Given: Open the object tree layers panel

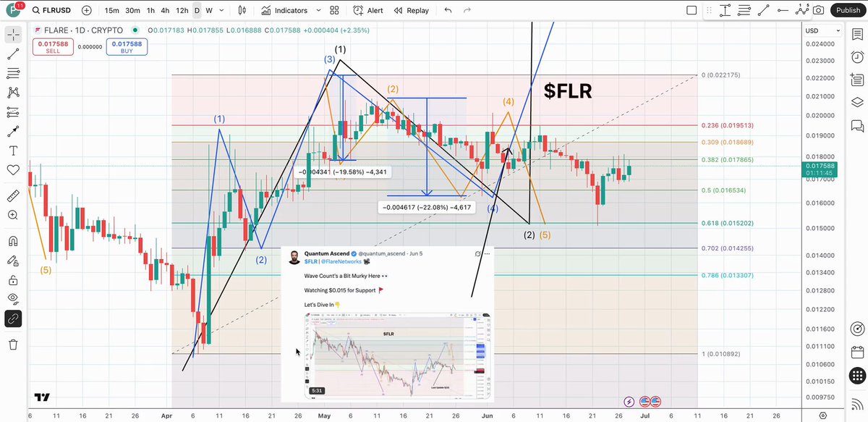Looking at the screenshot, I should 857,102.
